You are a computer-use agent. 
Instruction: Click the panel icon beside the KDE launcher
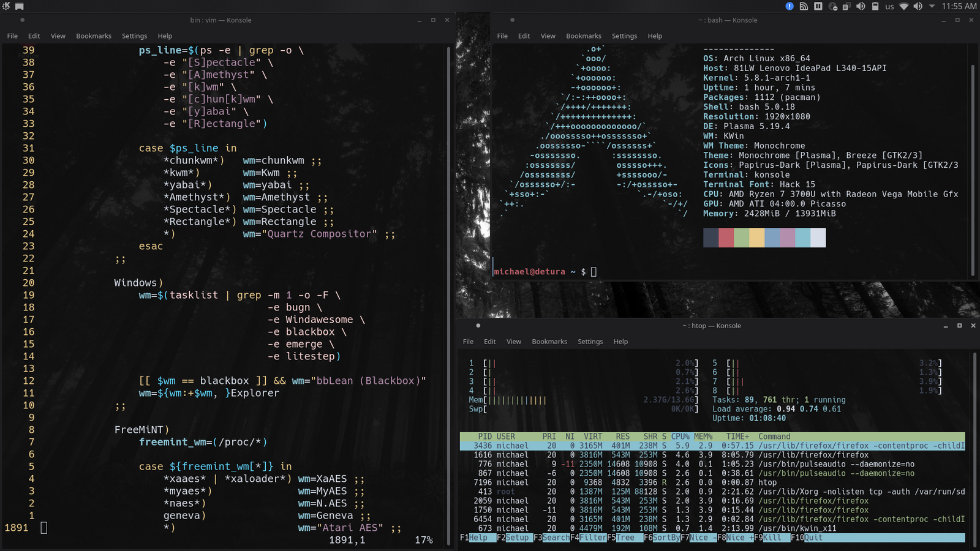[x=20, y=6]
